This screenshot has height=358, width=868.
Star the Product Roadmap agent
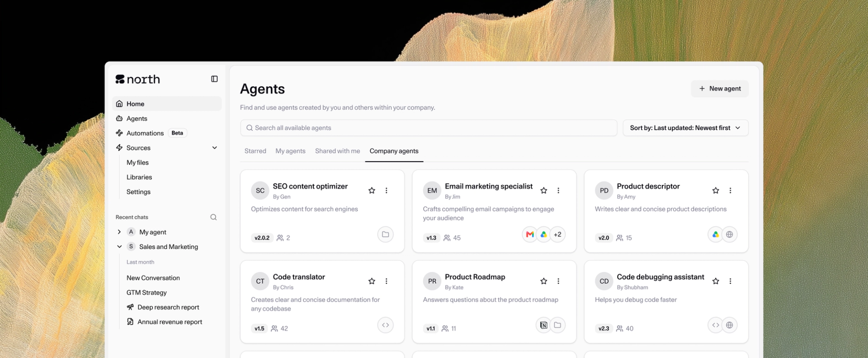(544, 281)
